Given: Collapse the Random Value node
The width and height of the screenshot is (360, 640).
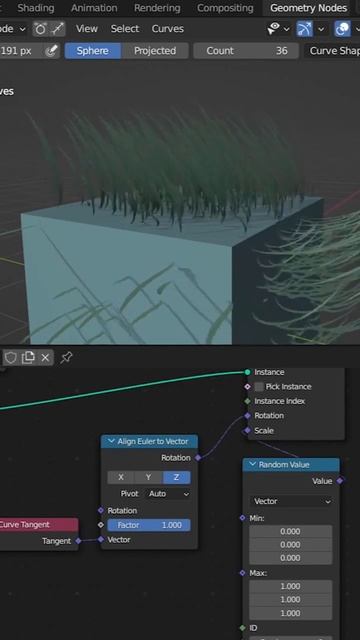Looking at the screenshot, I should 253,465.
